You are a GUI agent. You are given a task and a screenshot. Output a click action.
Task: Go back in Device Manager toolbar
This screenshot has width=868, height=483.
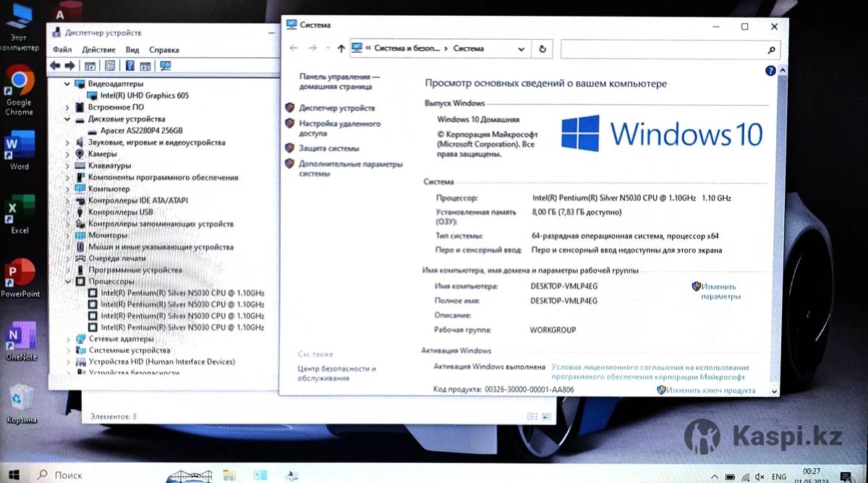click(55, 66)
